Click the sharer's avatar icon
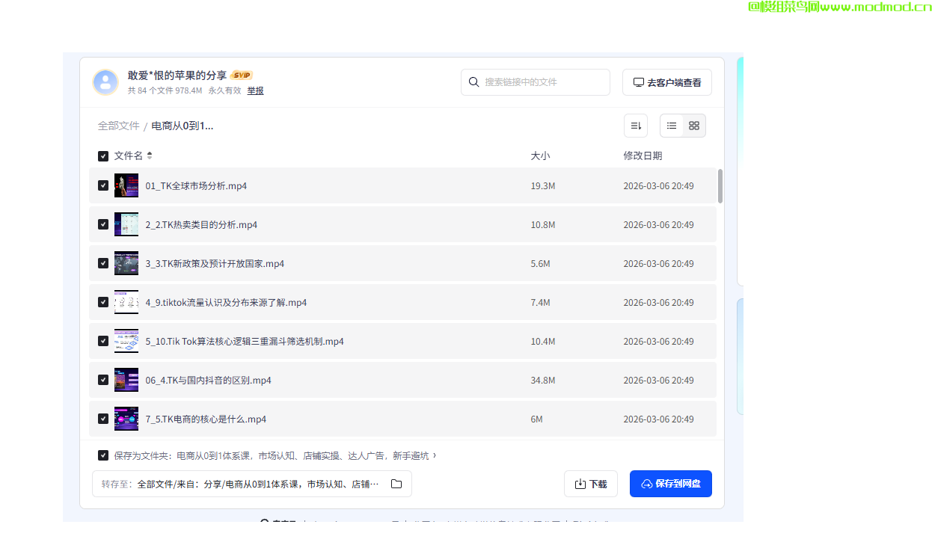The width and height of the screenshot is (932, 560). tap(105, 82)
